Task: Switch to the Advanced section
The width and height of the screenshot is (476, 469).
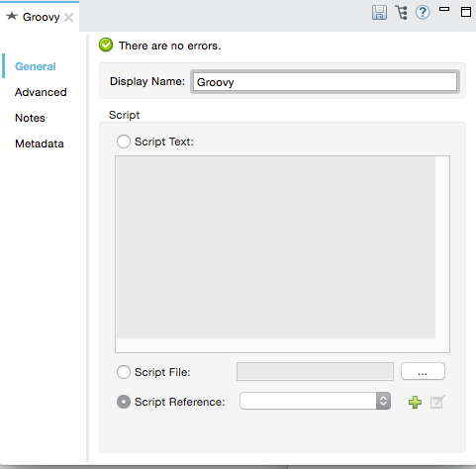Action: pyautogui.click(x=41, y=92)
